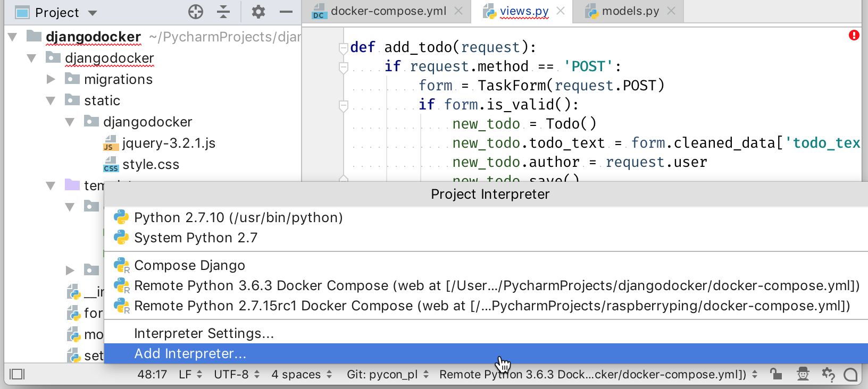Switch to the models.py tab
This screenshot has height=389, width=868.
pyautogui.click(x=630, y=11)
